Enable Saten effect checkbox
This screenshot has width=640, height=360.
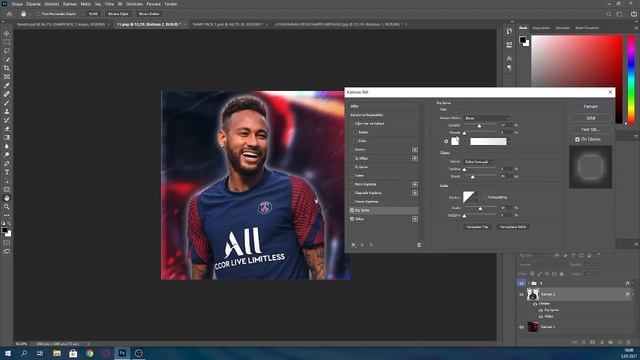click(352, 176)
